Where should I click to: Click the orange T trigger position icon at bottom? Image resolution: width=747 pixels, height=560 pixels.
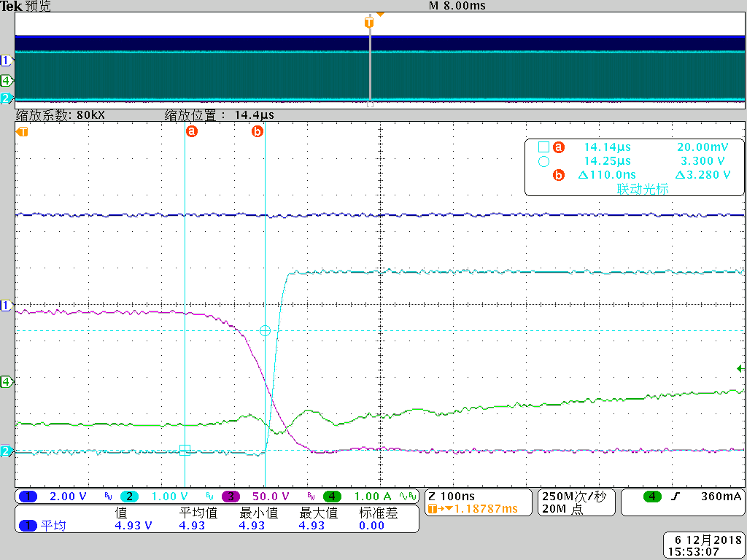(x=432, y=509)
